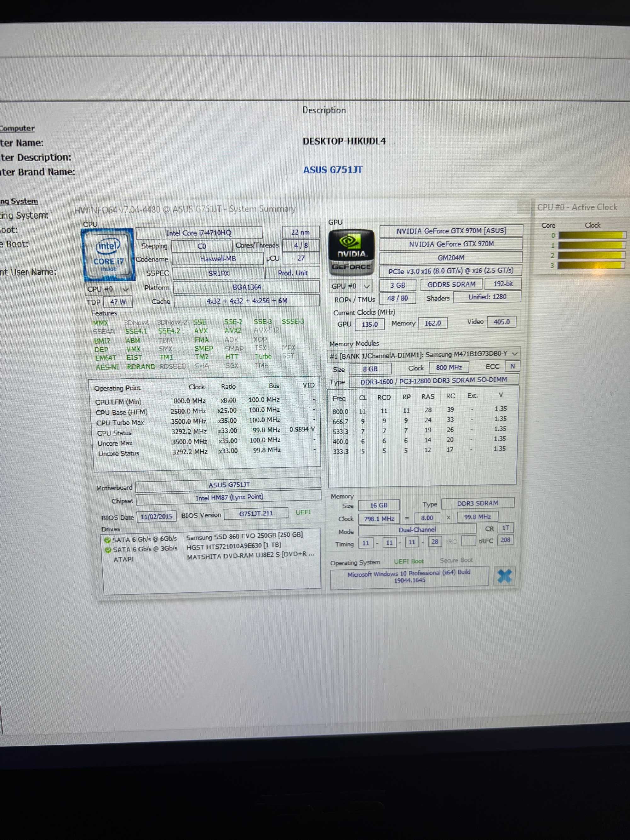Screen dimensions: 630x840
Task: Click the NVIDIA GeForce logo
Action: pos(352,252)
